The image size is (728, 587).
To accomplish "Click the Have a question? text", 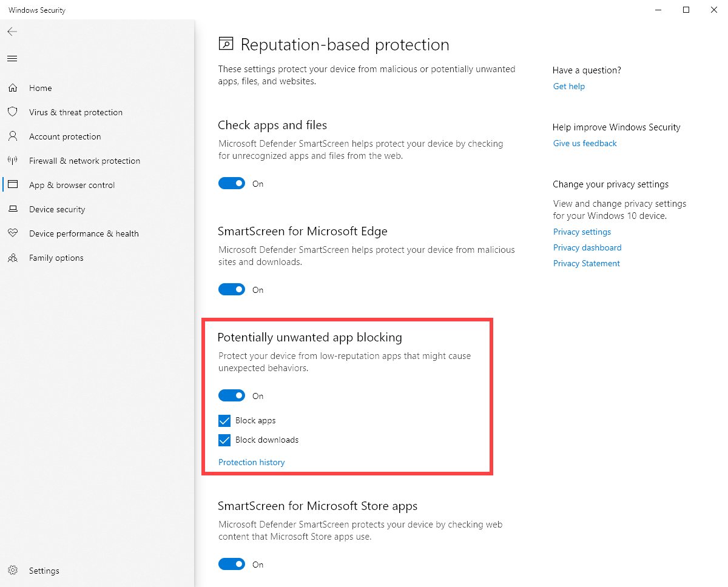I will point(587,70).
